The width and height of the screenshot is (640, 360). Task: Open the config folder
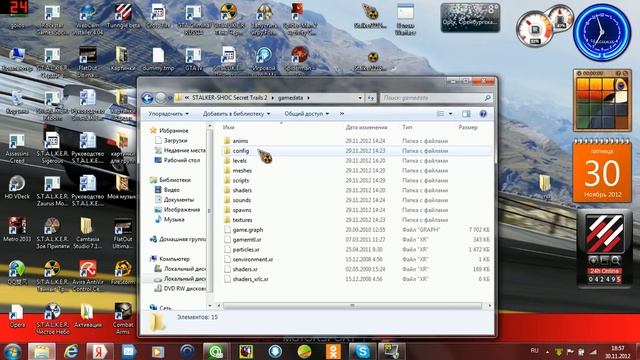pos(240,151)
